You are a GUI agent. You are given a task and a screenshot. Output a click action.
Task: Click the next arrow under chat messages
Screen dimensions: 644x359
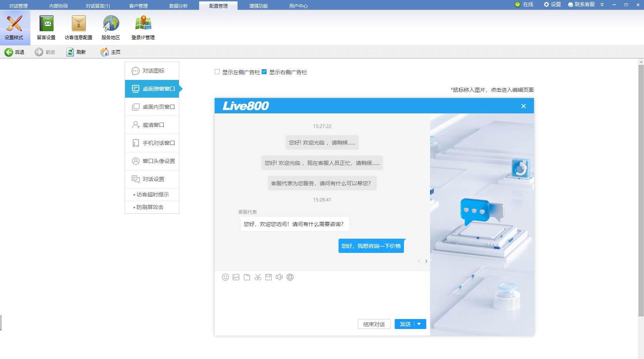pyautogui.click(x=426, y=261)
